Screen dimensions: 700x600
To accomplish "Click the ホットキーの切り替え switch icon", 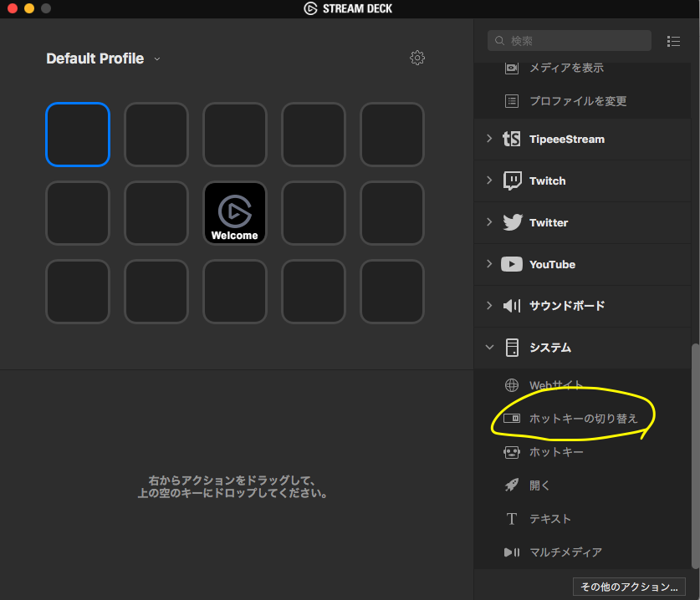I will pyautogui.click(x=512, y=419).
